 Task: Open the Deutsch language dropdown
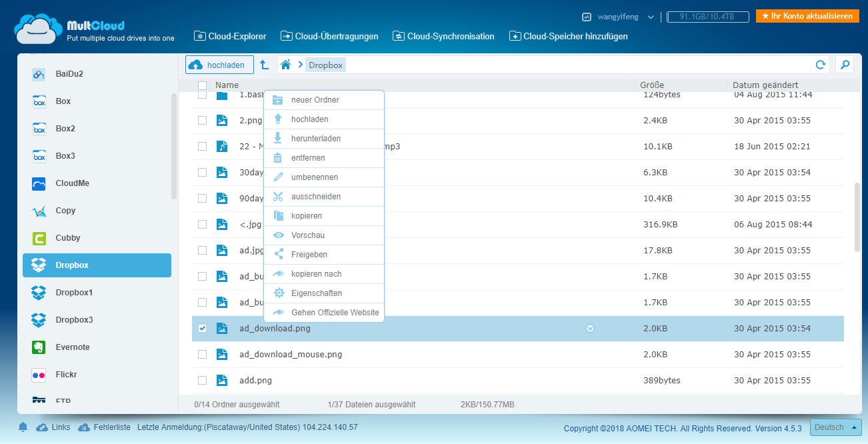click(835, 427)
